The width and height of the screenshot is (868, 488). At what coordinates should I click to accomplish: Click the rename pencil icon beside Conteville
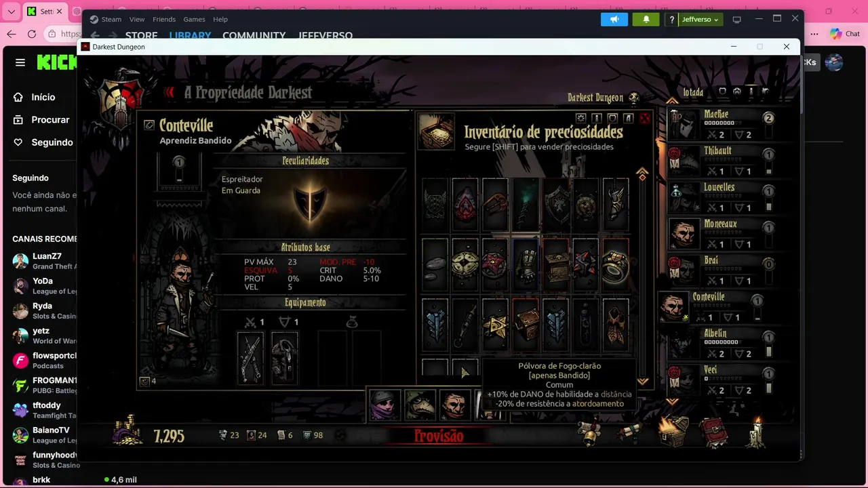(x=149, y=125)
